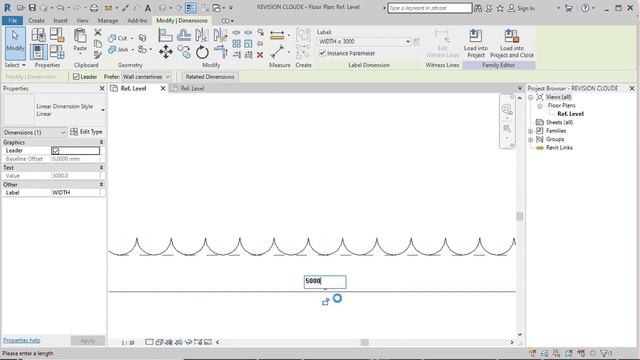Open the Manage ribbon tab
640x360 pixels.
click(107, 20)
